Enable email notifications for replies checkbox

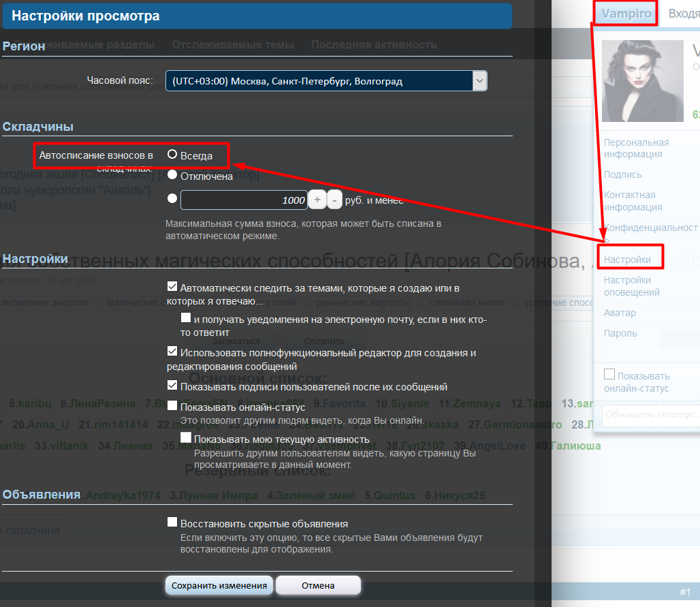(186, 318)
